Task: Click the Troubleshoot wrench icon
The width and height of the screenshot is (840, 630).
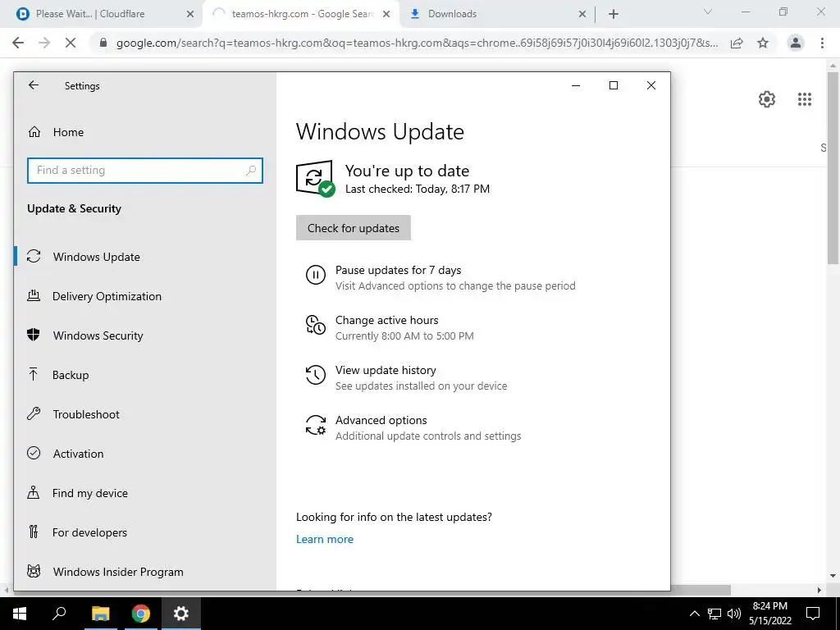Action: pyautogui.click(x=34, y=413)
